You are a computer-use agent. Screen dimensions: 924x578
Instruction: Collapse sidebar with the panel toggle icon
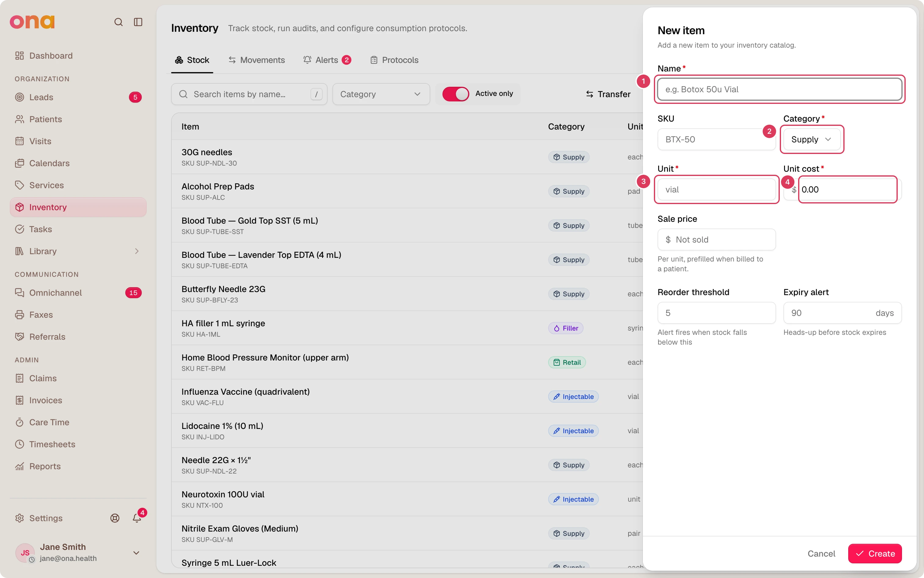138,22
